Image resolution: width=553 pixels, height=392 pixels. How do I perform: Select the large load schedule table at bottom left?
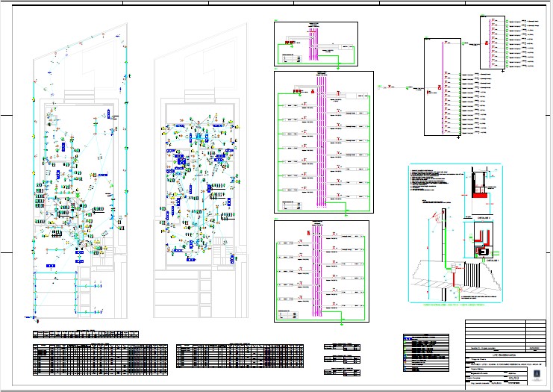click(100, 360)
